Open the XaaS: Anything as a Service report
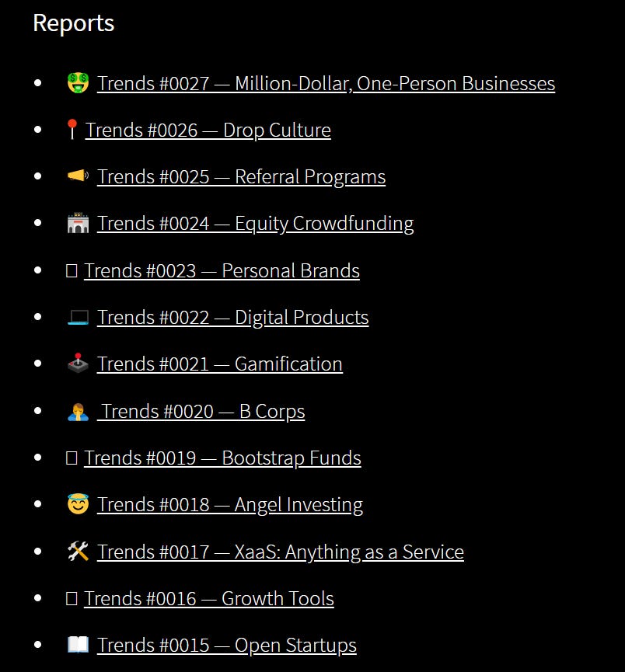This screenshot has width=625, height=672. click(280, 551)
